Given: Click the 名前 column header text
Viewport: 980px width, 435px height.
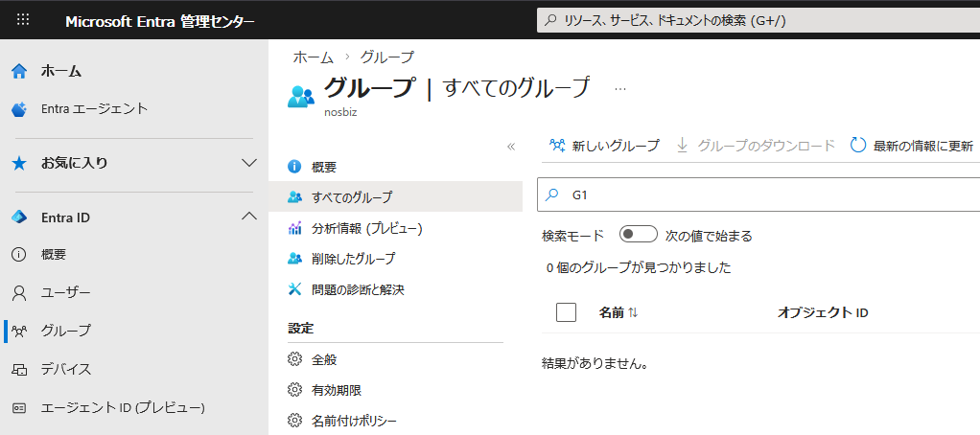Looking at the screenshot, I should pyautogui.click(x=611, y=312).
